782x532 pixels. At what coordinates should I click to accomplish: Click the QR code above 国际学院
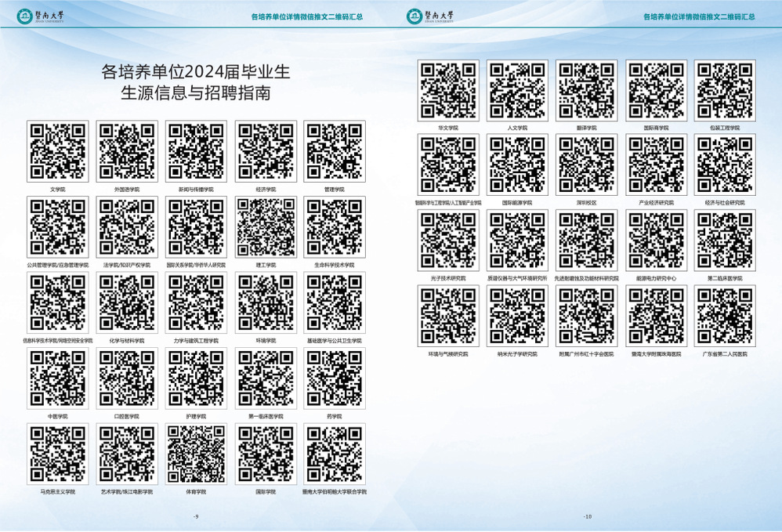266,454
